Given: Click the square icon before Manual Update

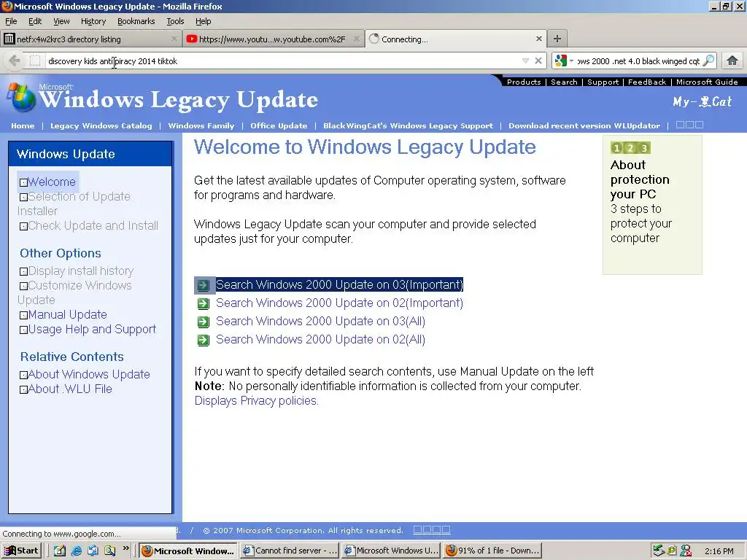Looking at the screenshot, I should (23, 315).
